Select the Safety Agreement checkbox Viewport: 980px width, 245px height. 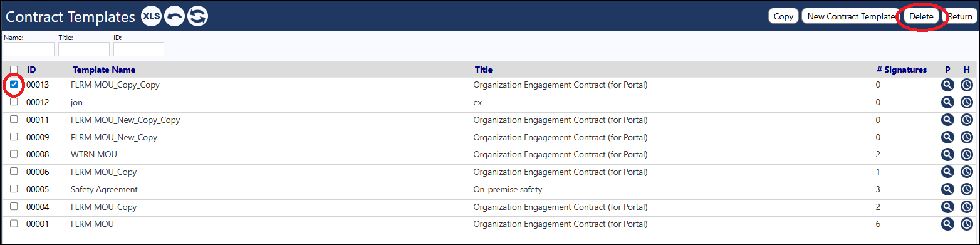(x=14, y=189)
